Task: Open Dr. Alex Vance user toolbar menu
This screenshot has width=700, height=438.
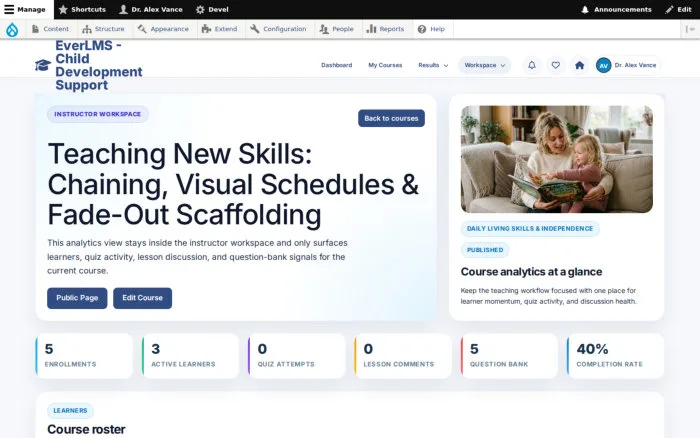Action: click(151, 9)
